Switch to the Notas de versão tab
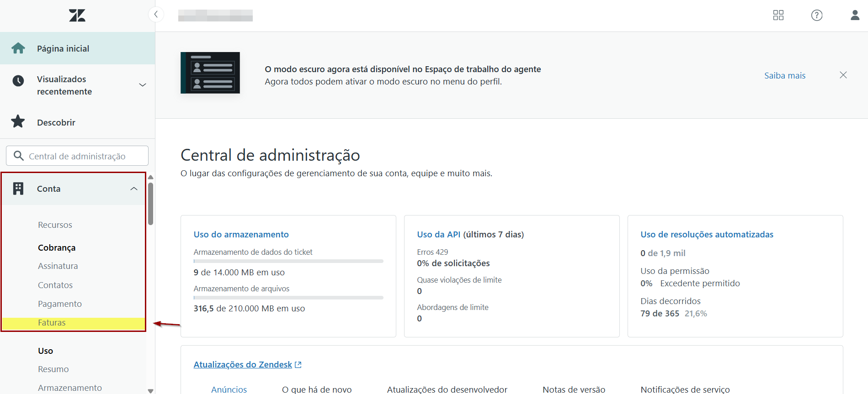Viewport: 868px width, 394px height. (x=574, y=389)
